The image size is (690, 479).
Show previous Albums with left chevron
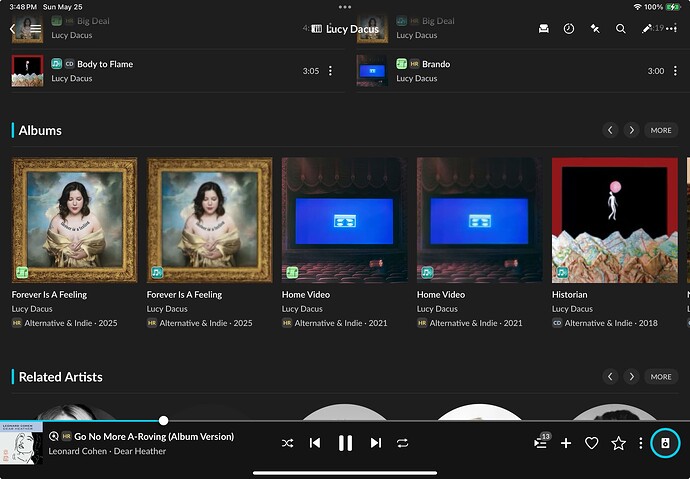(x=610, y=130)
